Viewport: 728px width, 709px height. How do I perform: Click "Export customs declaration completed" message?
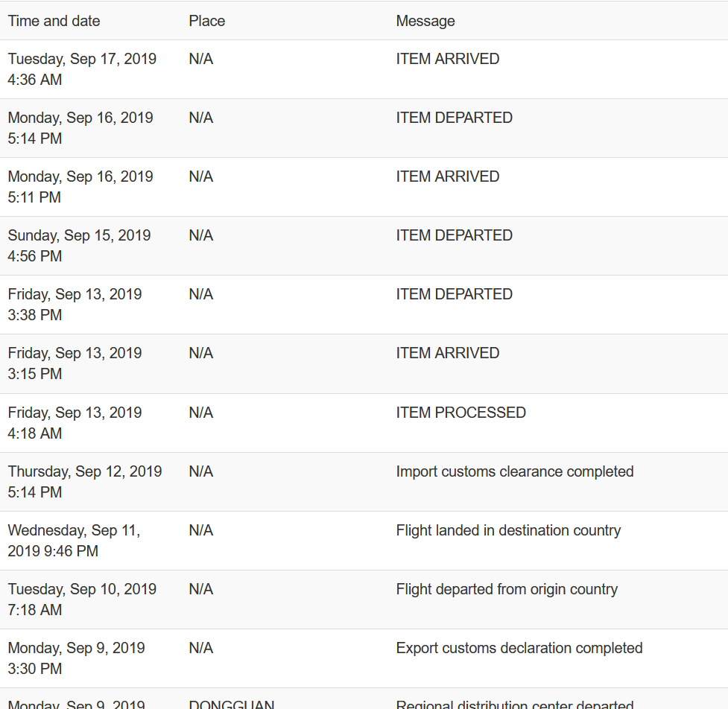519,648
